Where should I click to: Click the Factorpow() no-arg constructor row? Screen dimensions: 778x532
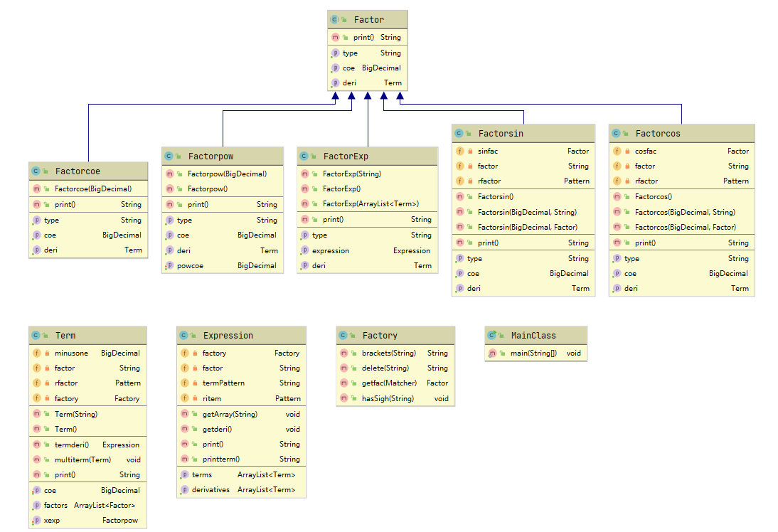coord(223,188)
